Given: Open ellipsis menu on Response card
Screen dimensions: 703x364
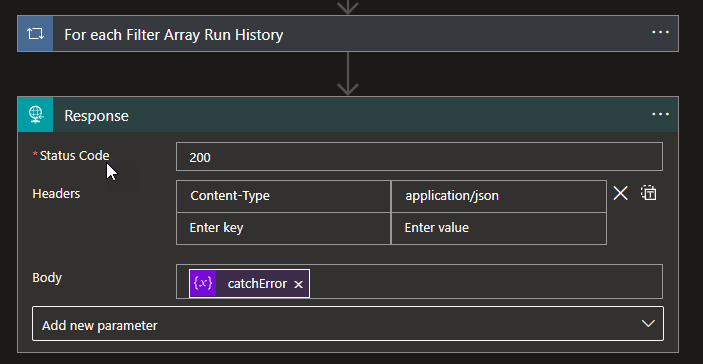Looking at the screenshot, I should click(x=660, y=115).
